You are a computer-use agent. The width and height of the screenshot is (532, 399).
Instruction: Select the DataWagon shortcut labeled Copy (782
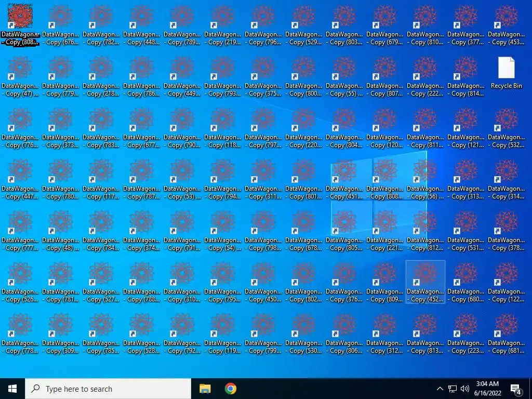(101, 25)
